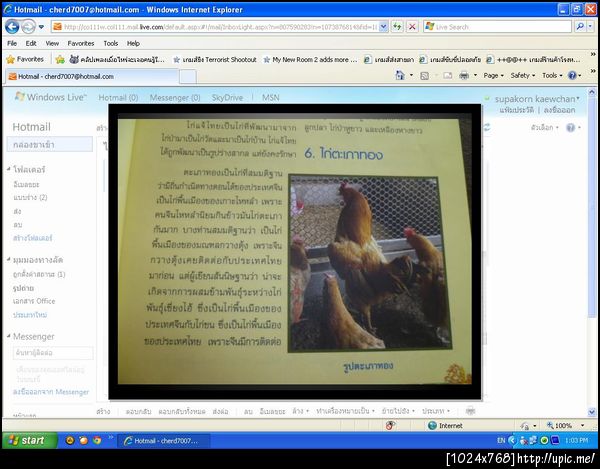
Task: Click the popup blocker status bar icon
Action: [x=390, y=425]
